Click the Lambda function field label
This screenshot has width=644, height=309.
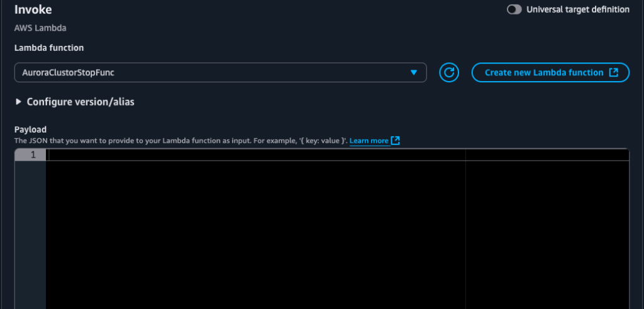pos(49,48)
